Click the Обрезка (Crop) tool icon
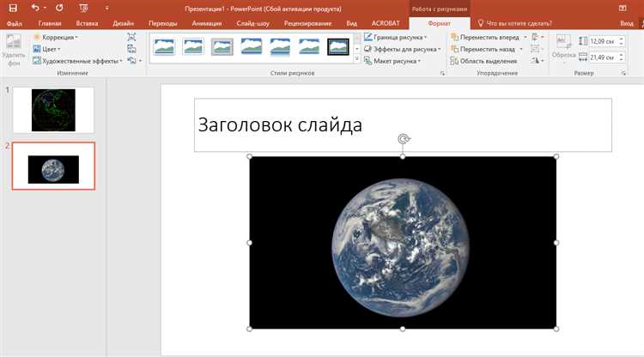This screenshot has width=644, height=357. click(563, 43)
